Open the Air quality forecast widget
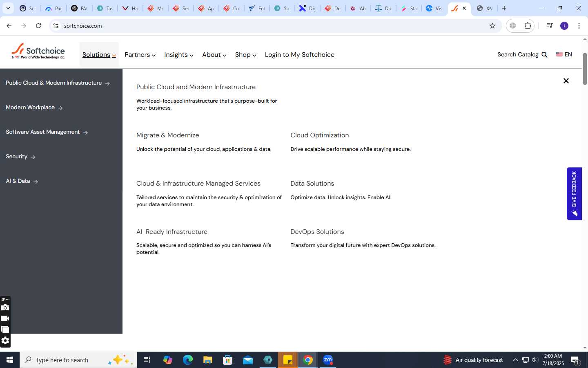The height and width of the screenshot is (368, 588). (x=473, y=360)
